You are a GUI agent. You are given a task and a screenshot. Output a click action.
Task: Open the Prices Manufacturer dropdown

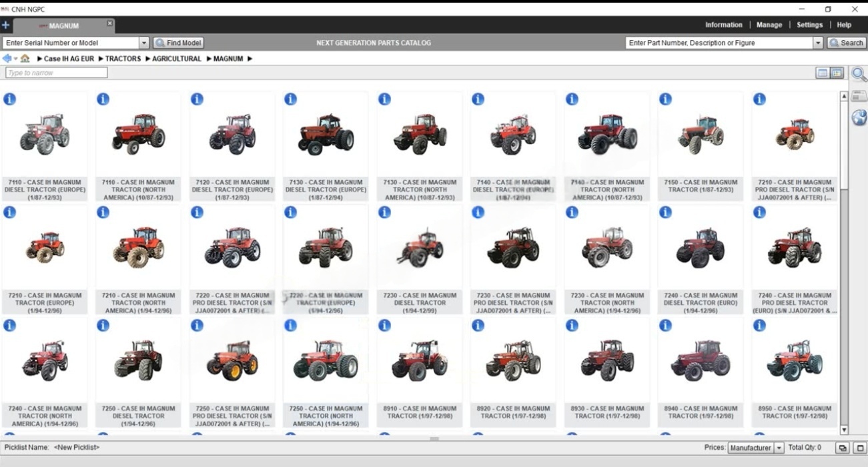pos(778,448)
